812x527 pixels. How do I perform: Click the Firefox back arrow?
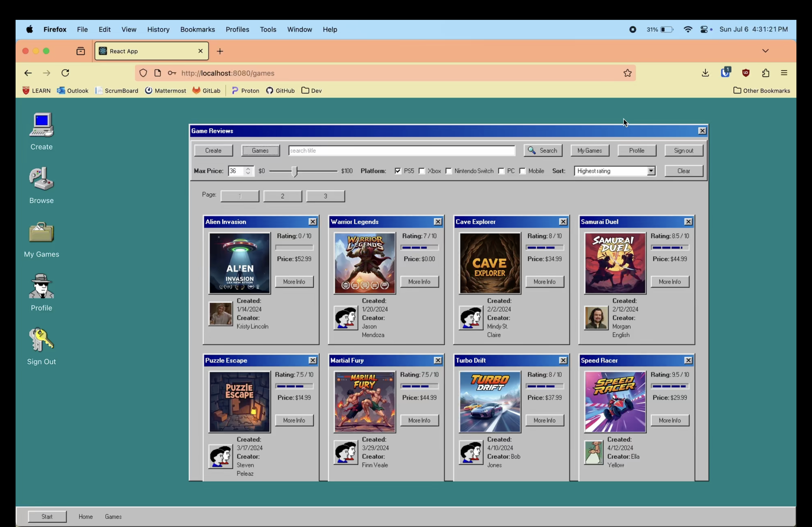click(x=28, y=73)
